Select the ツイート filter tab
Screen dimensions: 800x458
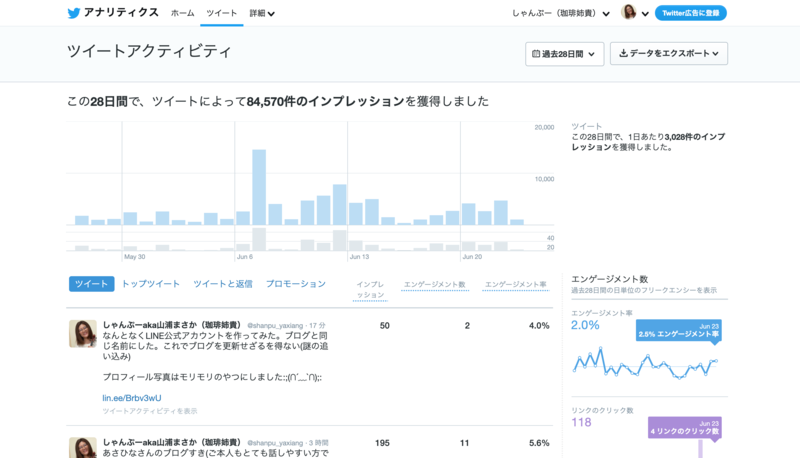[91, 284]
